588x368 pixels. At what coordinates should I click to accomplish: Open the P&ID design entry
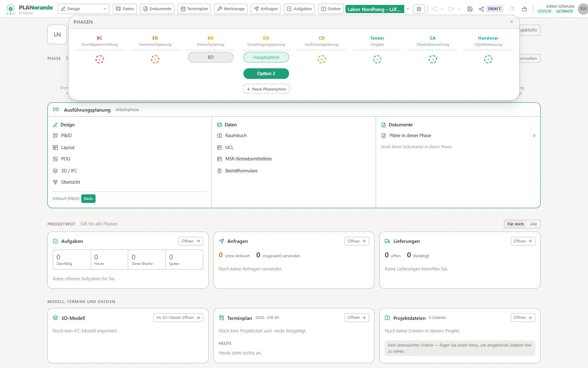pyautogui.click(x=130, y=136)
